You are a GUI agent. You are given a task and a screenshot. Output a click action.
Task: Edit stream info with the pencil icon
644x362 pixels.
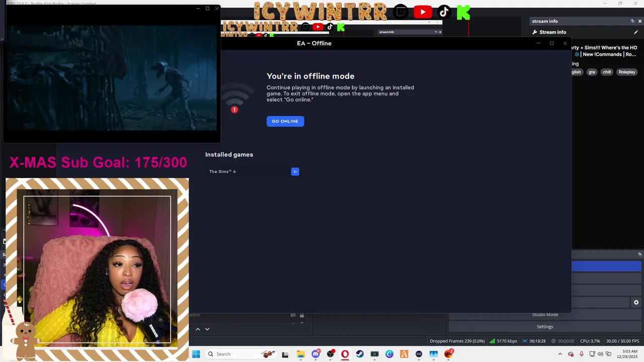pos(636,32)
